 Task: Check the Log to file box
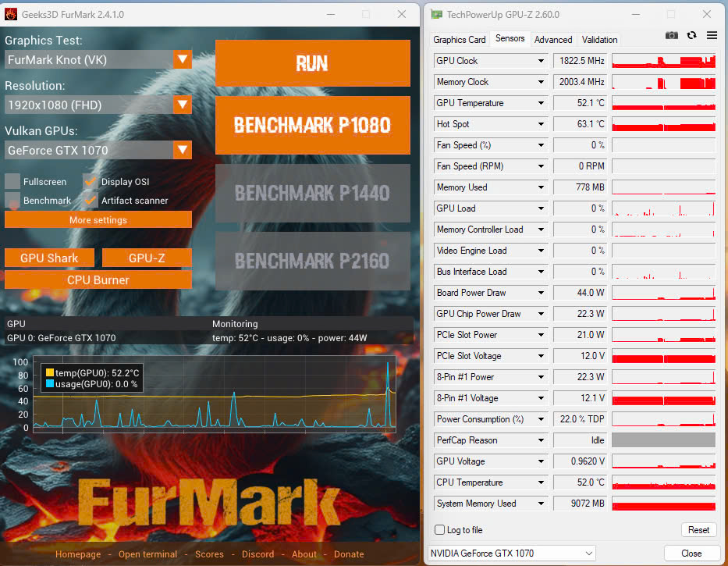pos(440,530)
